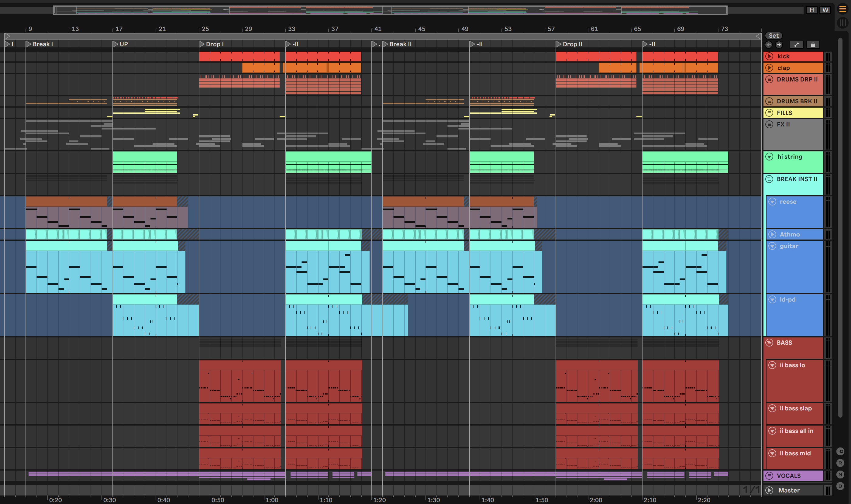Select the first kick clip at Drop I
851x504 pixels.
(x=239, y=56)
